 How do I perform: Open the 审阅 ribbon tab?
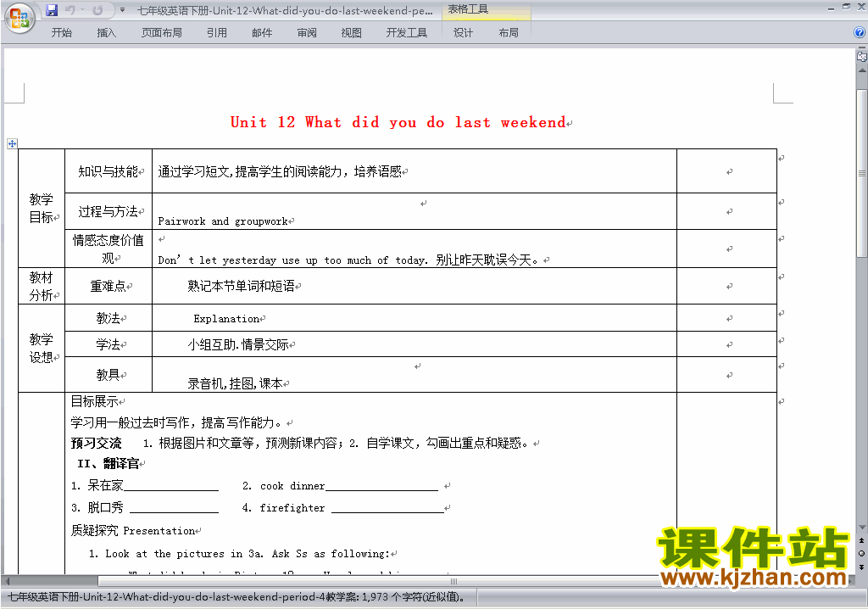[x=307, y=33]
